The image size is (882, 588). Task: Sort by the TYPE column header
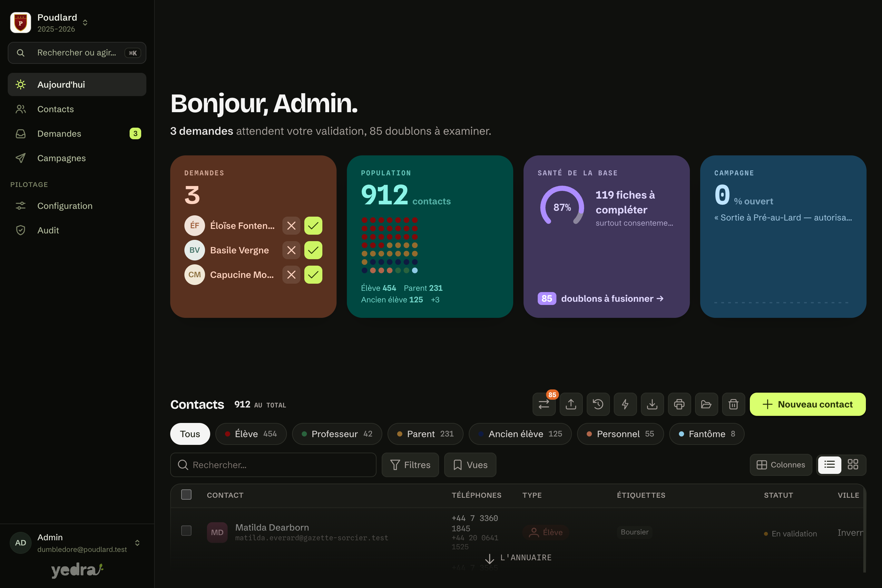(532, 495)
